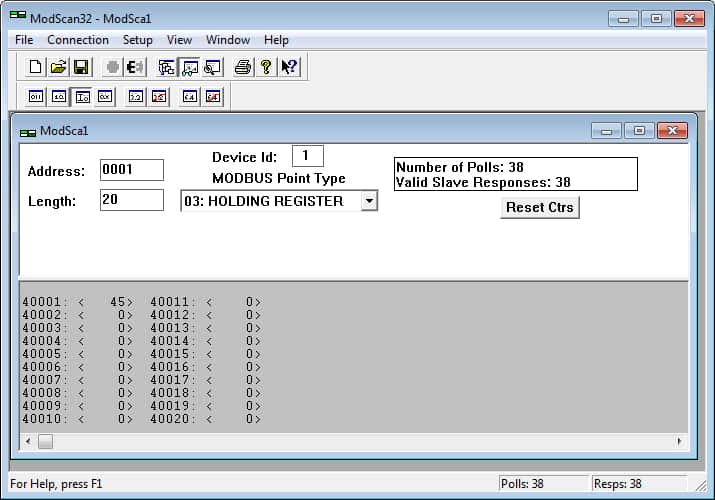Activate context help arrow-question icon
The width and height of the screenshot is (715, 500).
point(289,67)
